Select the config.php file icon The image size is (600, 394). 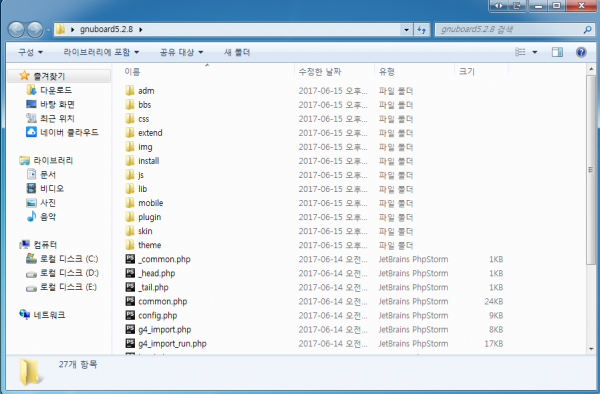[x=130, y=315]
